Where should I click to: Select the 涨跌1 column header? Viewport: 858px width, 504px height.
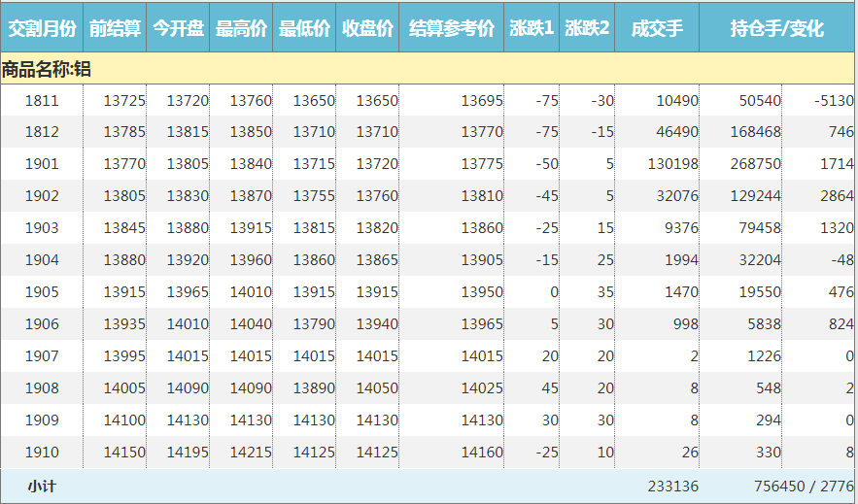coord(532,28)
